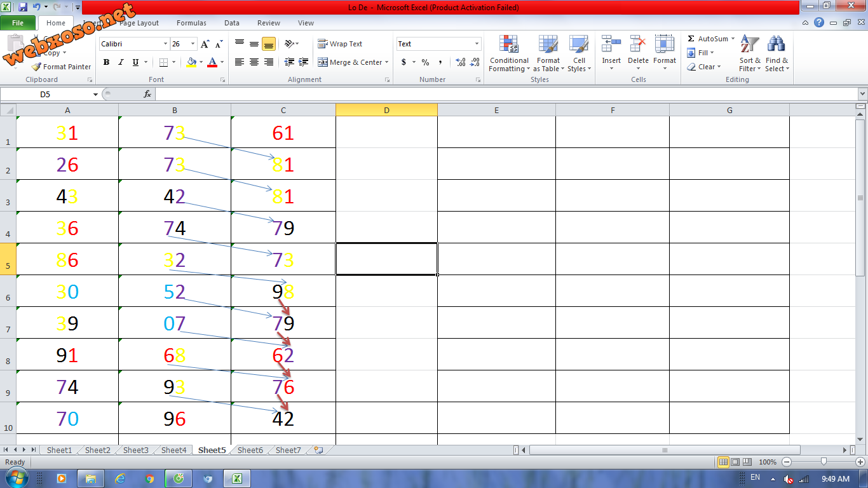The width and height of the screenshot is (868, 488).
Task: Expand the number format dropdown
Action: tap(477, 44)
